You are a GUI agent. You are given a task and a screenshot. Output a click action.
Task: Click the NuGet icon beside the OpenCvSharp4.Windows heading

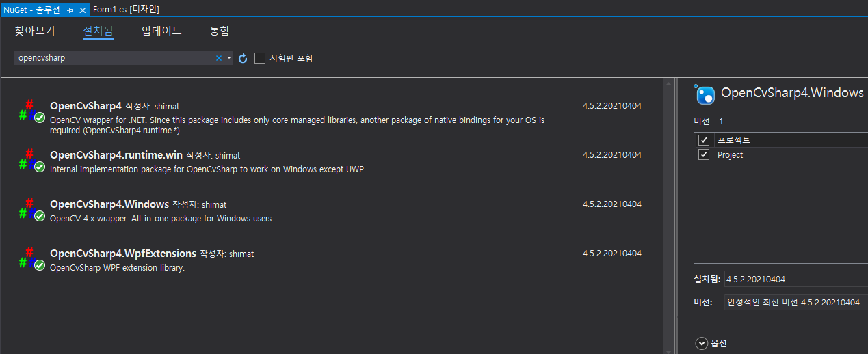(705, 94)
